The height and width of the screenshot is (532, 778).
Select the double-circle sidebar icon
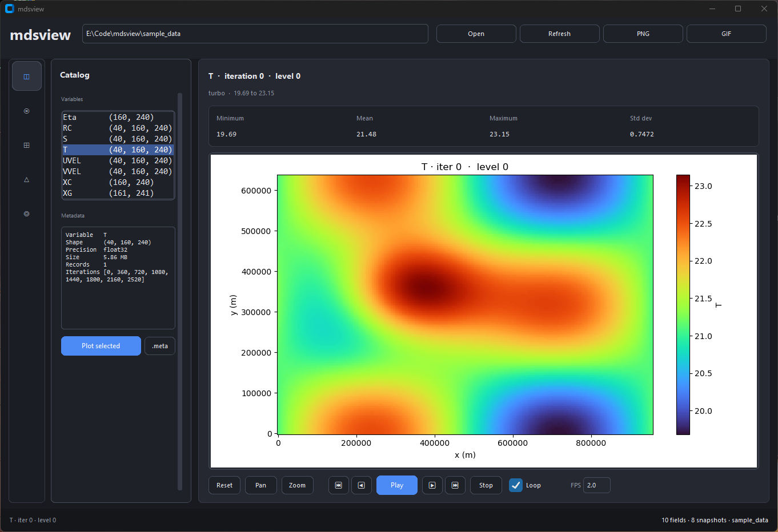click(x=27, y=213)
